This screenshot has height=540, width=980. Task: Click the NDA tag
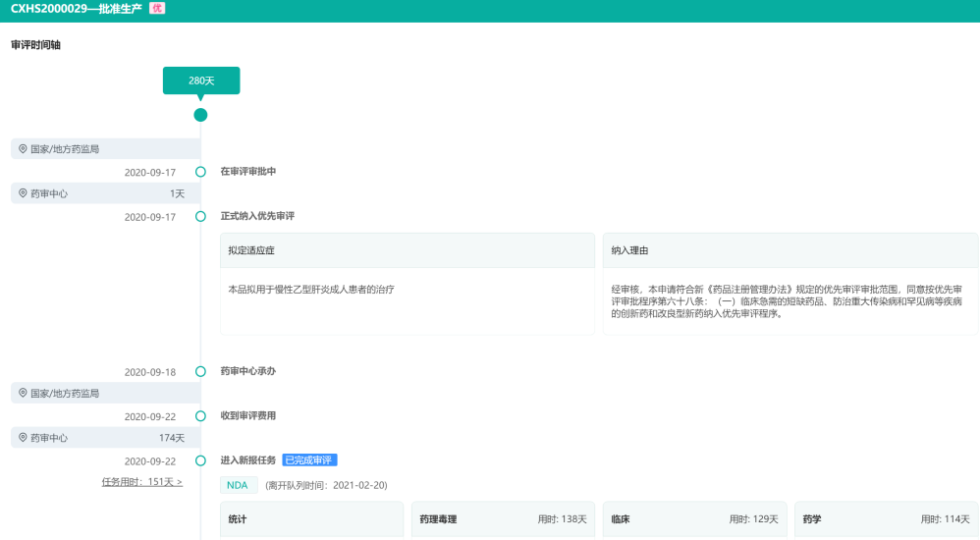click(x=239, y=485)
